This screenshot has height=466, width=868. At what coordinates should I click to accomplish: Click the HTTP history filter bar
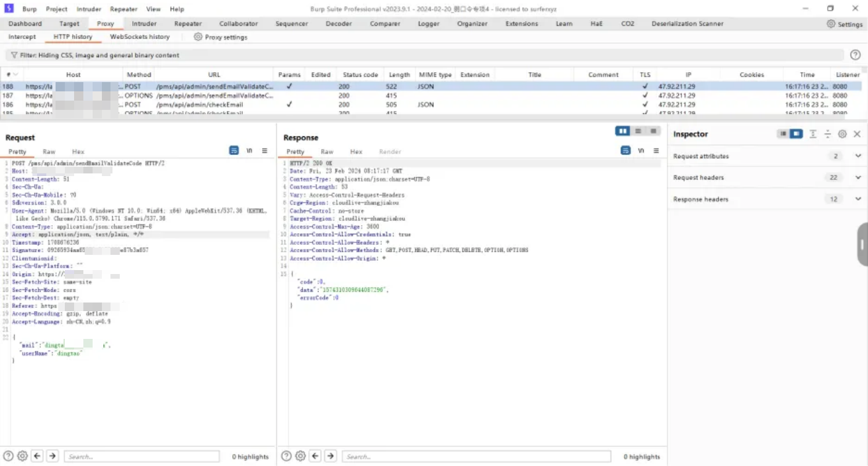(423, 56)
